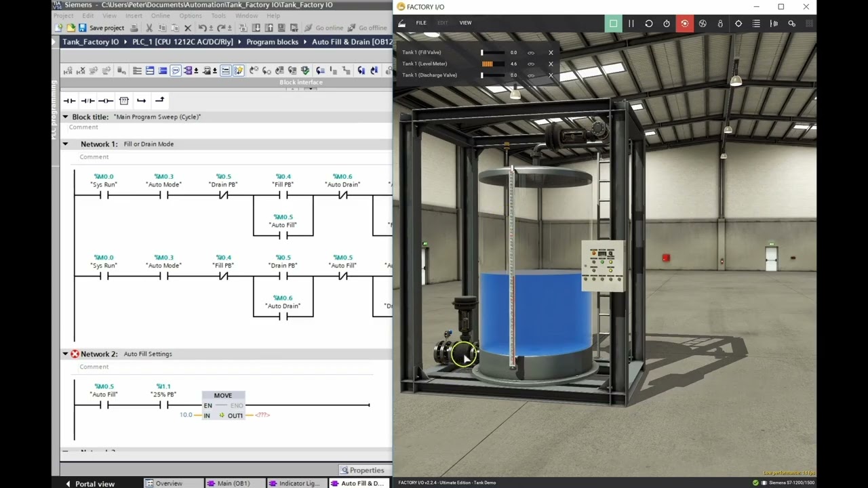The image size is (868, 488).
Task: Select the orbit camera in Factory I/O
Action: click(684, 23)
